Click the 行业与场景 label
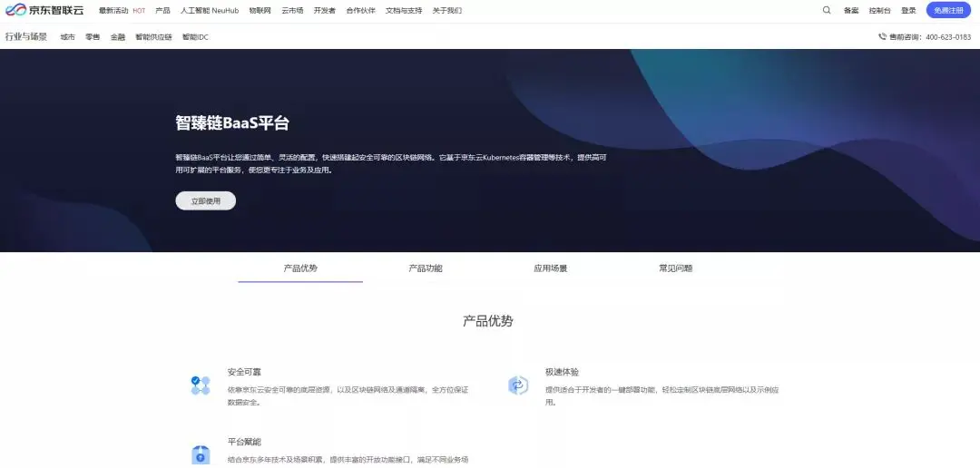980x468 pixels. [26, 37]
